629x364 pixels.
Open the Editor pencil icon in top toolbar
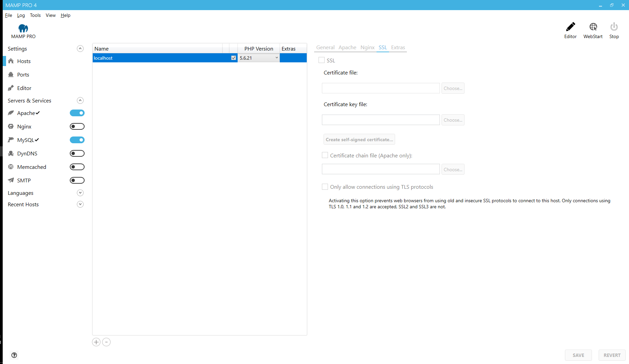(x=570, y=27)
